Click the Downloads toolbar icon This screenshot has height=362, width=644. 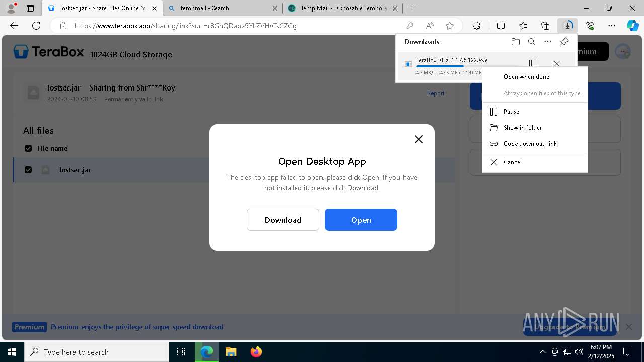[x=568, y=26]
